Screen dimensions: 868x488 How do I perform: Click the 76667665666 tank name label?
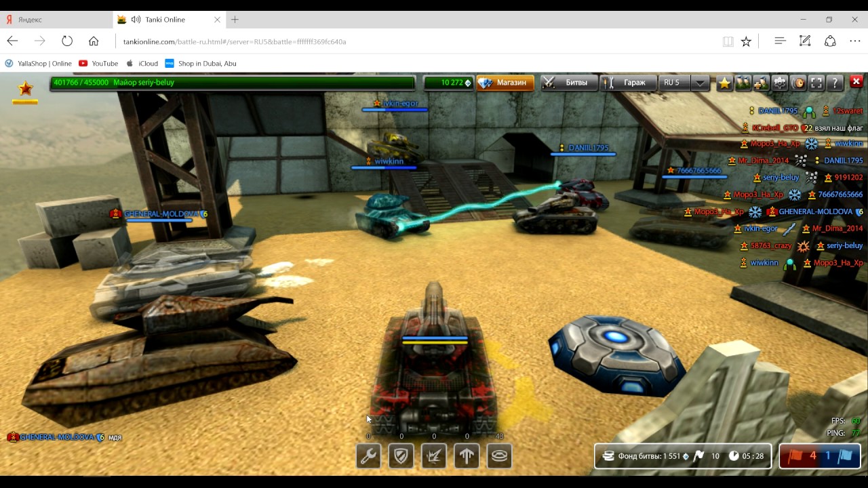(x=698, y=171)
